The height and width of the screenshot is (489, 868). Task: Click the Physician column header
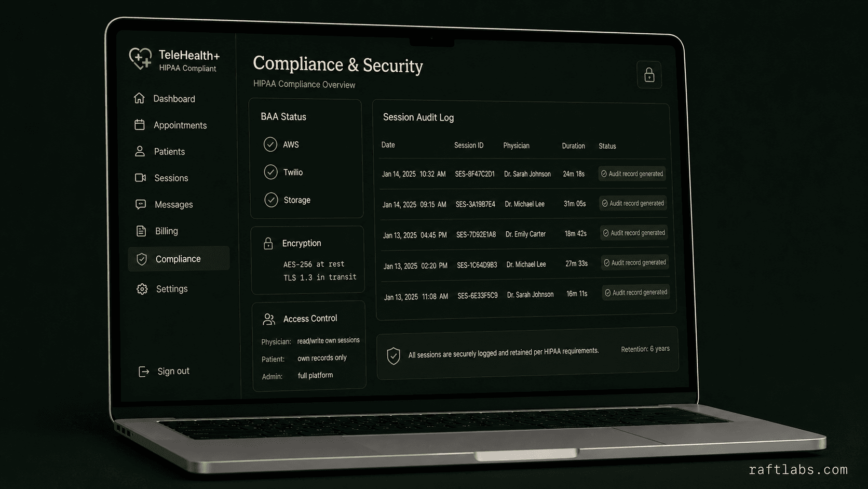(516, 146)
